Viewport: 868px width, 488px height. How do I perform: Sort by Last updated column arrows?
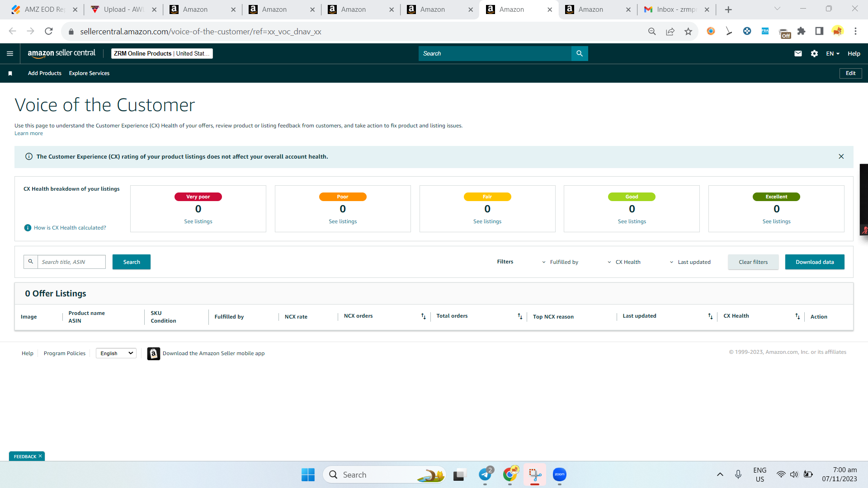point(710,316)
